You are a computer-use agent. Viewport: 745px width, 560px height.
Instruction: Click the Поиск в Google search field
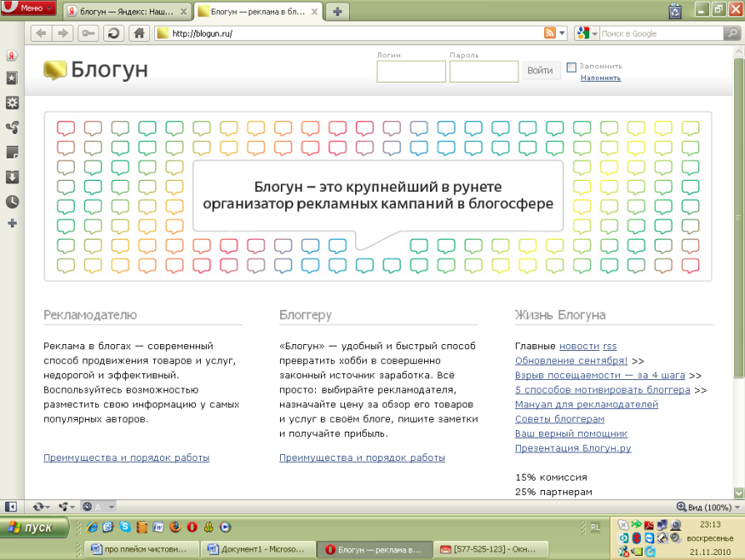661,33
